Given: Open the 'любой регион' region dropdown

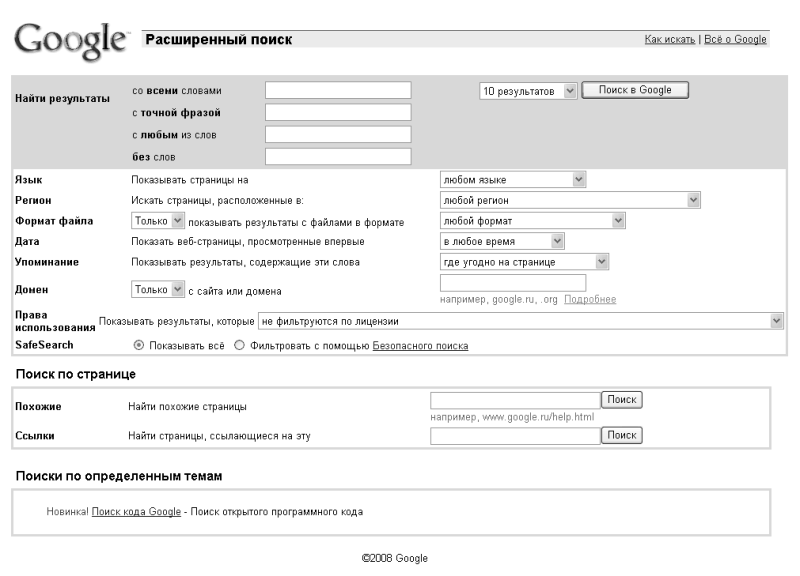Looking at the screenshot, I should click(x=570, y=200).
